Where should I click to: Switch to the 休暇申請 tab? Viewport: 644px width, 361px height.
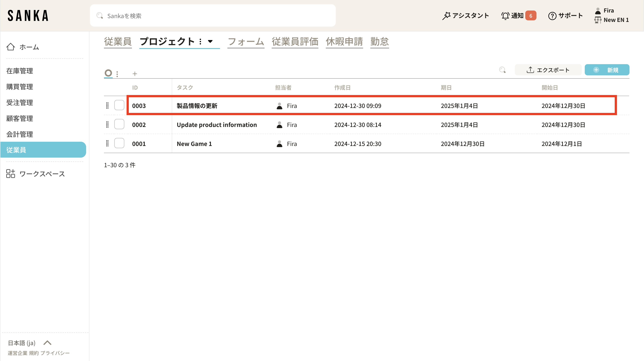pos(344,42)
